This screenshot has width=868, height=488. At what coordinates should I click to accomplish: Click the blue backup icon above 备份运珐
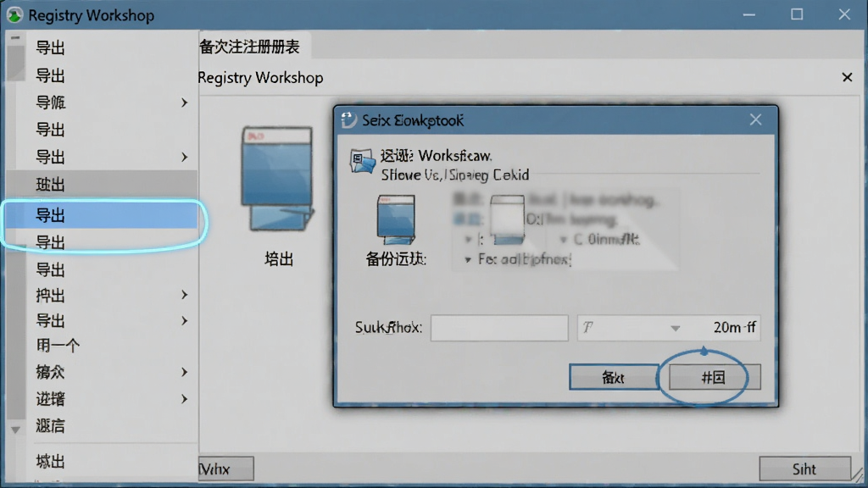pyautogui.click(x=396, y=219)
